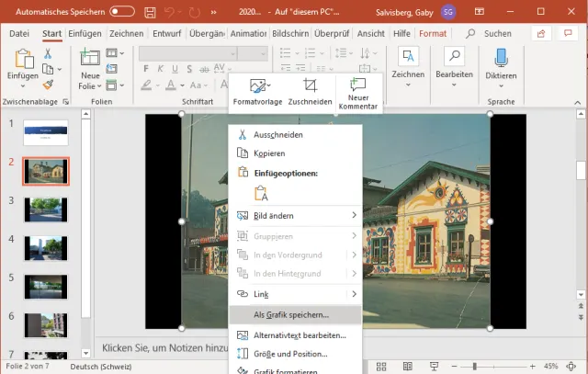Choose Als Grafik speichern from context menu
Screen dimensions: 588x374
(x=290, y=314)
